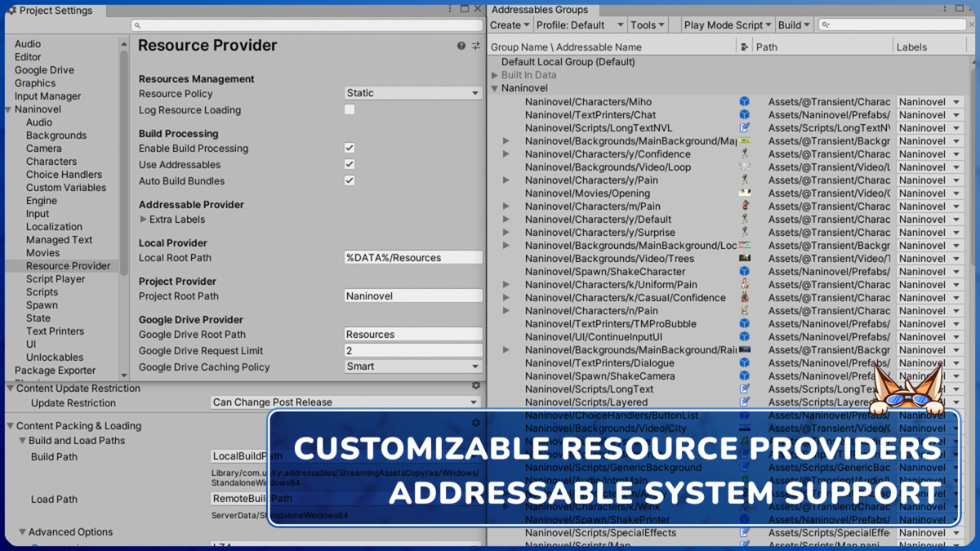Click the column icon beside the Path header
The image size is (980, 551).
click(744, 47)
